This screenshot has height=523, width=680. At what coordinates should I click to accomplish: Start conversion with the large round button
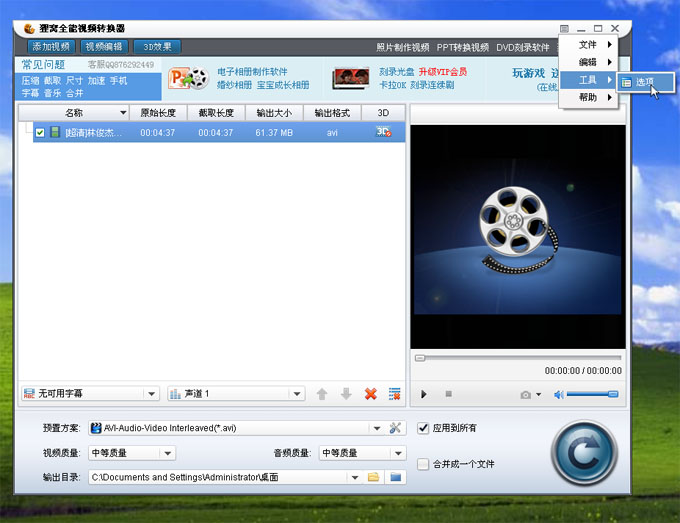point(584,453)
